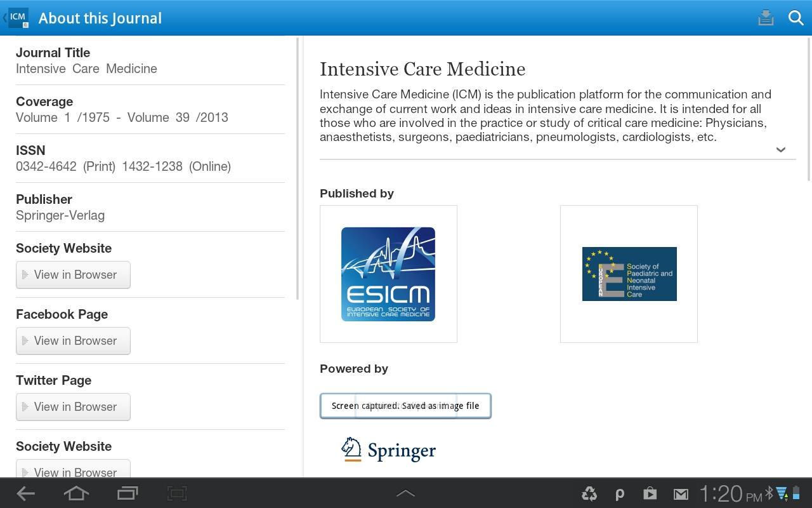812x508 pixels.
Task: Tap ISSN value 0342-4642 (Print)
Action: click(x=65, y=166)
